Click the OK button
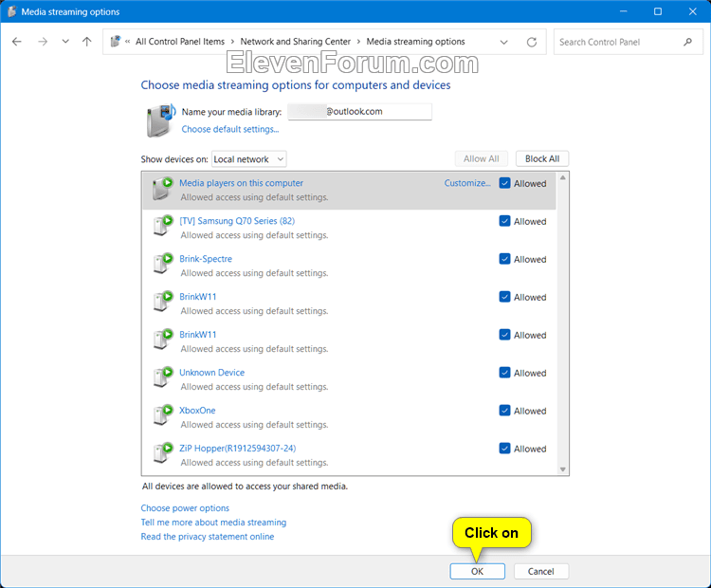Image resolution: width=711 pixels, height=588 pixels. coord(477,571)
